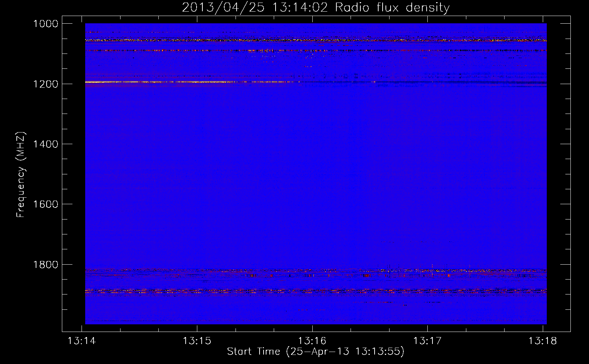Click the 13:14 time tick label
Screen dimensions: 589x364
82,341
